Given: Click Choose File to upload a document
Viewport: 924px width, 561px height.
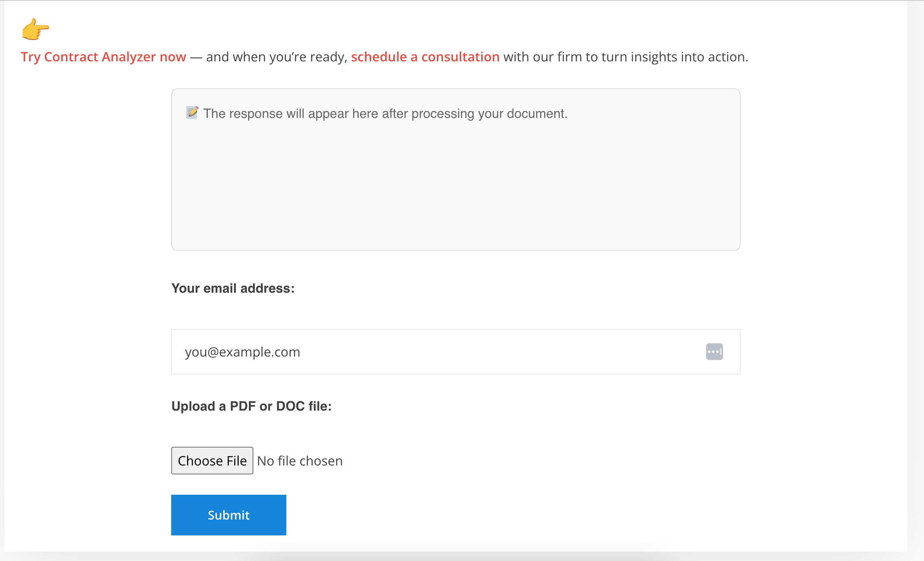Looking at the screenshot, I should [x=212, y=460].
